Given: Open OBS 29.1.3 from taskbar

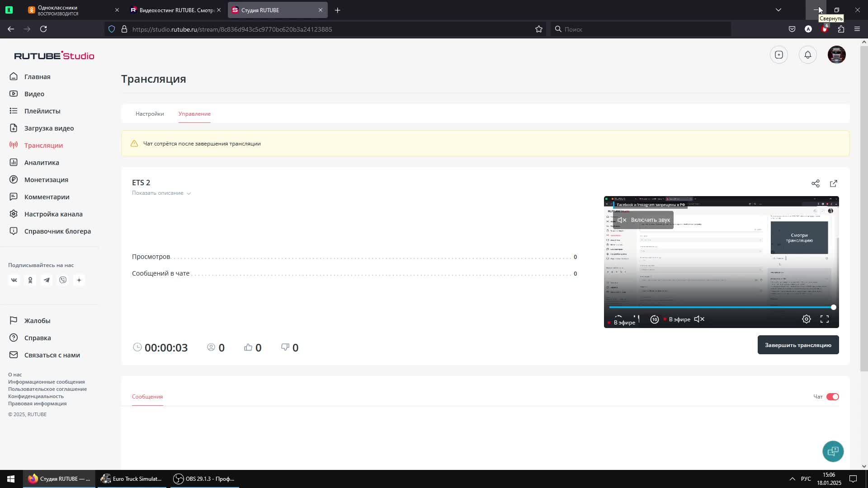Looking at the screenshot, I should click(204, 479).
